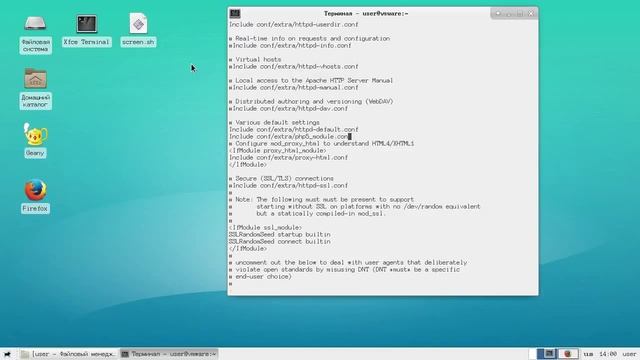Open the Home folder desktop icon
The image size is (640, 360).
[x=35, y=89]
